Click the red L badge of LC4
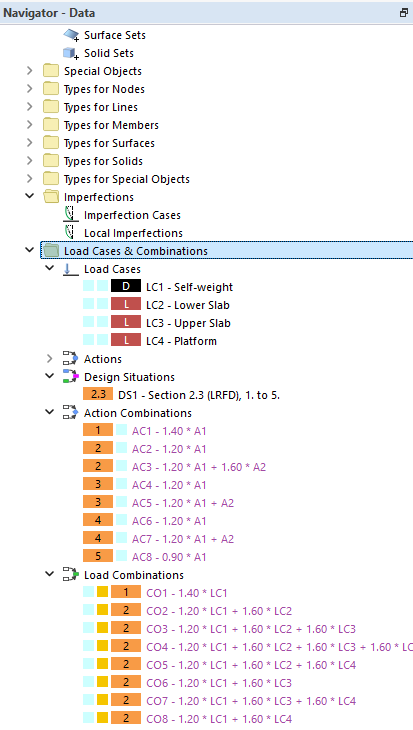This screenshot has width=413, height=730. coord(126,341)
